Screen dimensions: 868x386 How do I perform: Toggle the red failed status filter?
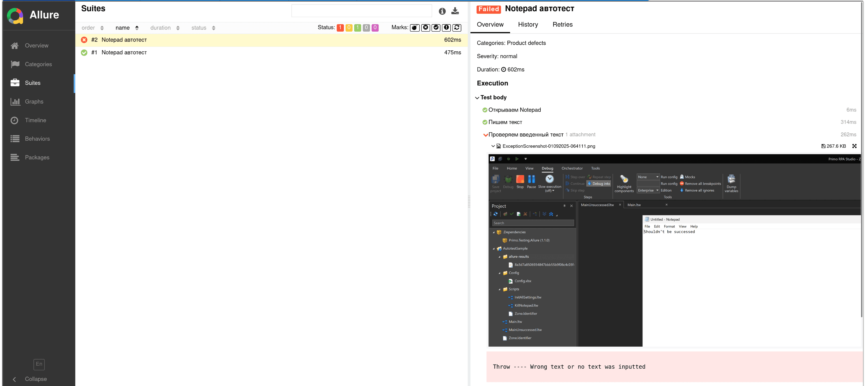[340, 28]
